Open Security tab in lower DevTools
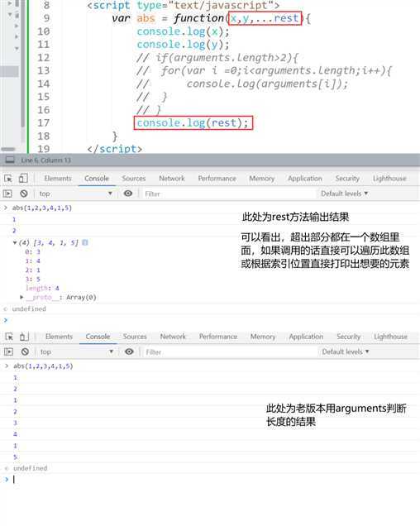The width and height of the screenshot is (420, 526). [x=348, y=337]
